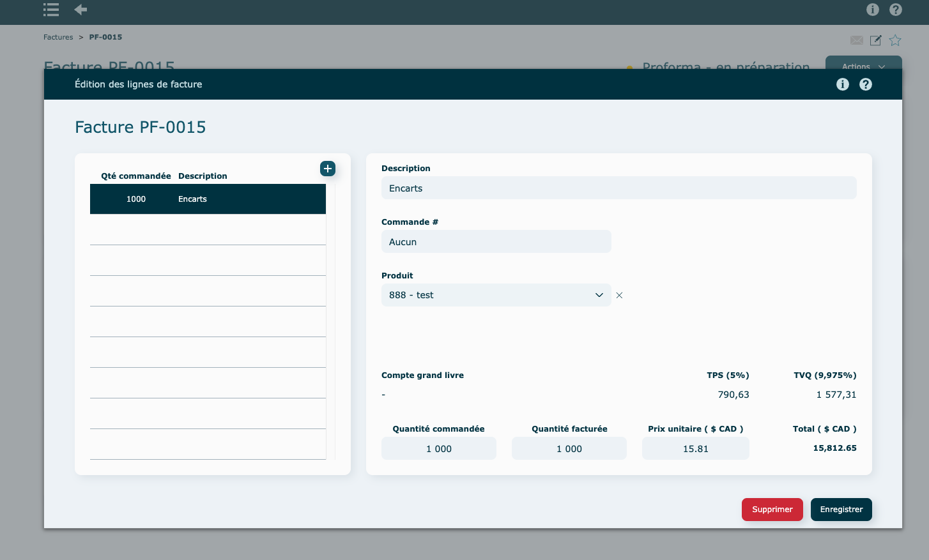Save changes with Enregistrer button
This screenshot has width=929, height=560.
tap(841, 510)
